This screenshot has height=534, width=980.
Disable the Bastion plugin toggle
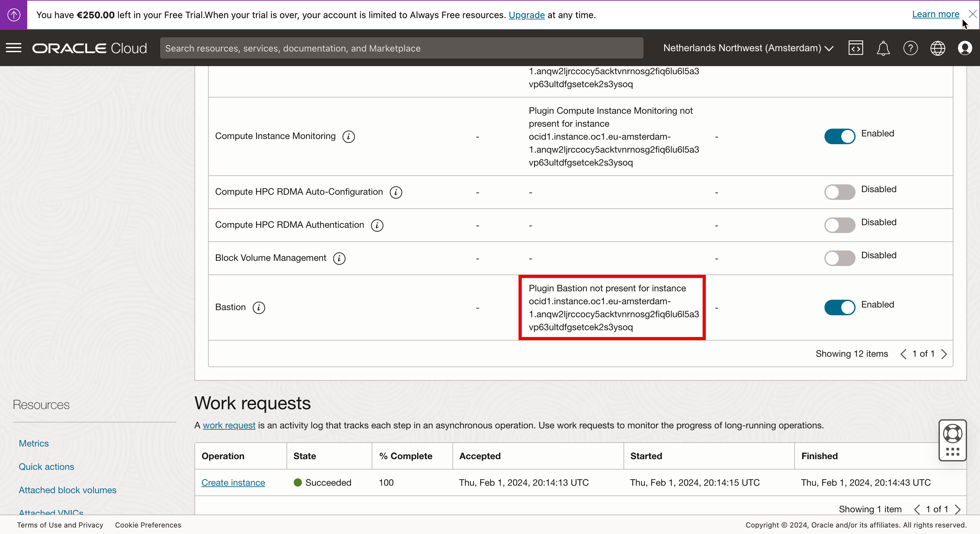(x=839, y=307)
